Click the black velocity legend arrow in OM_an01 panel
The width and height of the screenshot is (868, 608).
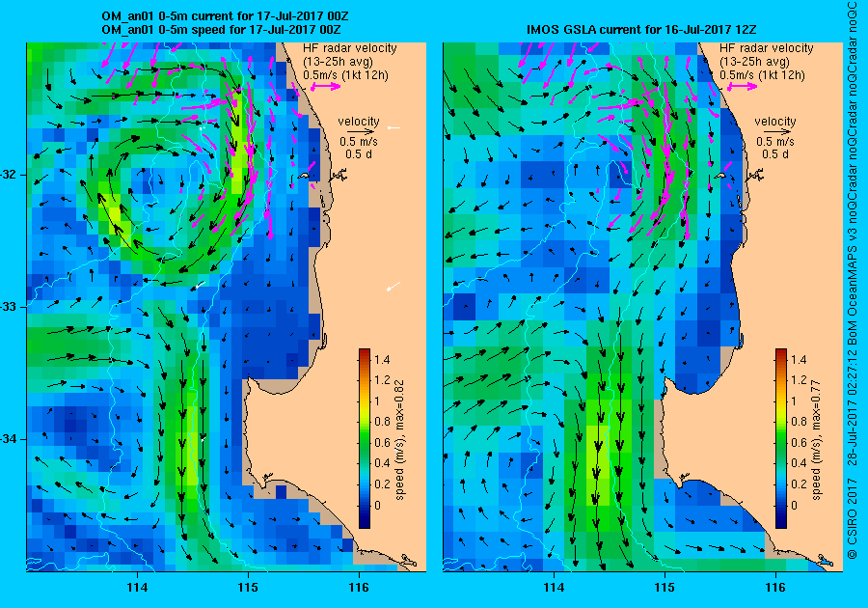359,132
